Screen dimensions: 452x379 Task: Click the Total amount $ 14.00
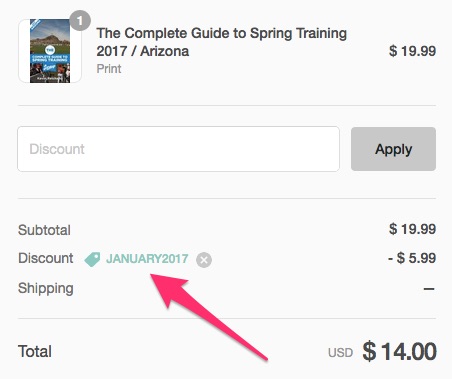[399, 351]
